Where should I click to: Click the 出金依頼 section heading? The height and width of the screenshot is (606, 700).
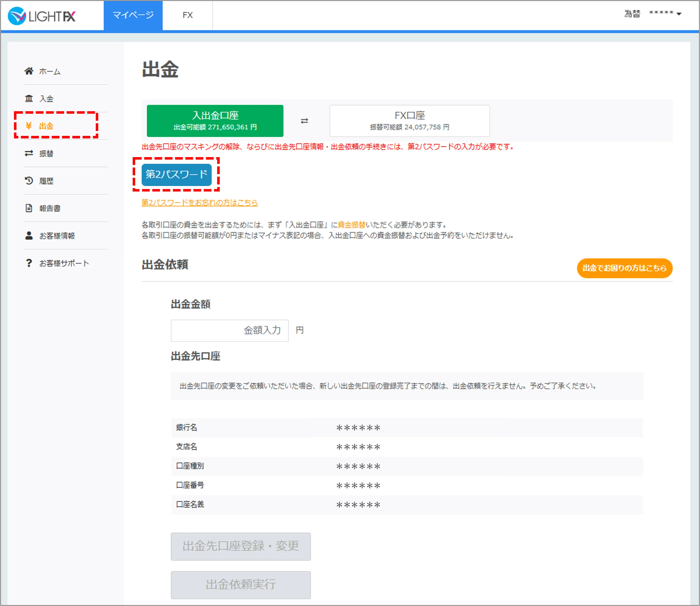coord(165,264)
